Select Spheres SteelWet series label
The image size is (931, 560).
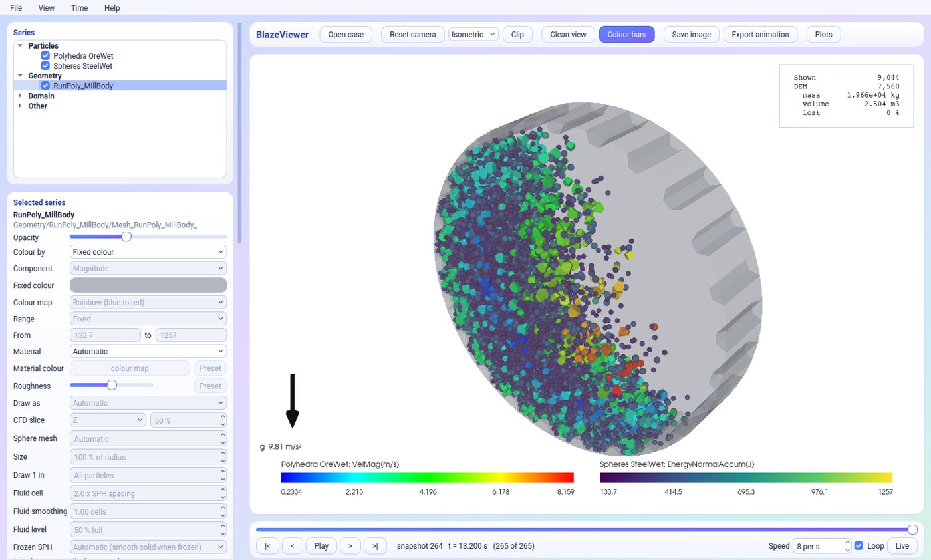(82, 66)
